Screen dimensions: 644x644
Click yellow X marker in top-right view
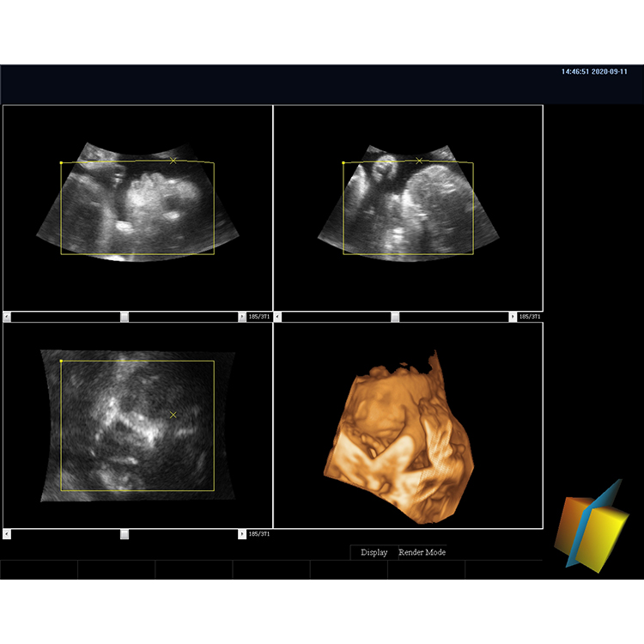[x=419, y=161]
